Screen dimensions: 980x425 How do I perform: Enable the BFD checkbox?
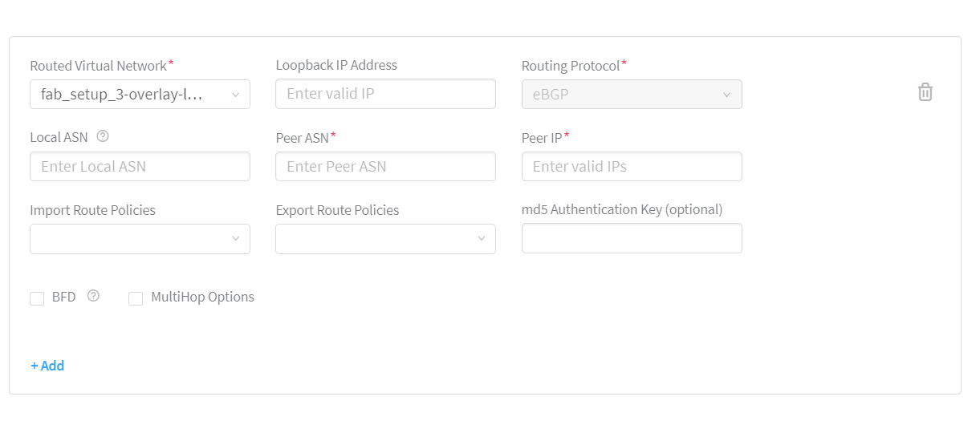tap(37, 298)
